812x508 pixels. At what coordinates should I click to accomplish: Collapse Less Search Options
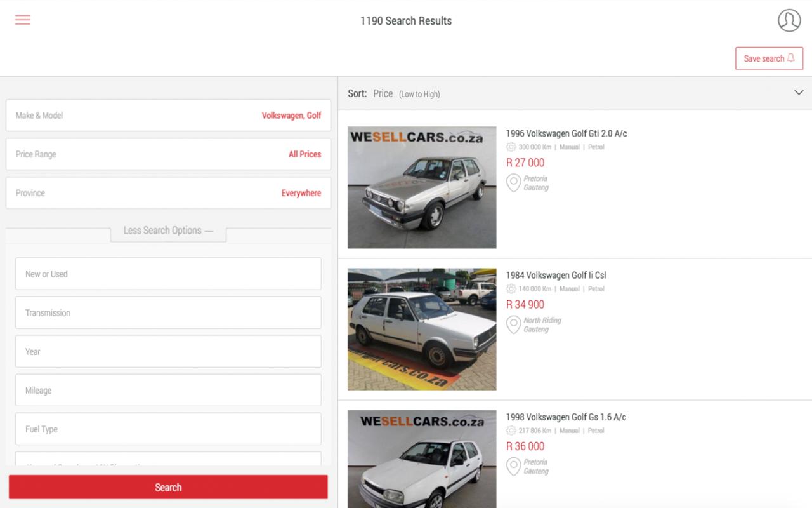click(x=168, y=231)
